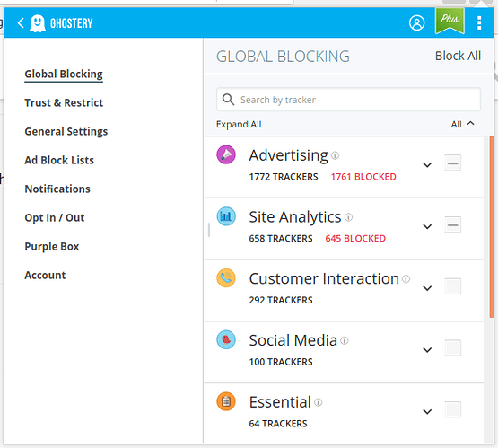Screen dimensions: 498x448
Task: Click the Expand All link
Action: coord(239,124)
